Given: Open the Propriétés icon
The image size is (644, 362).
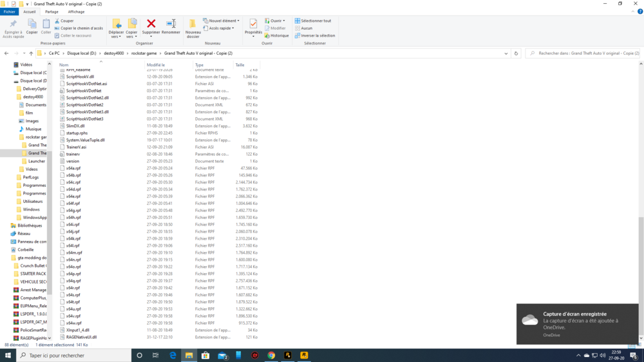Looking at the screenshot, I should click(253, 28).
